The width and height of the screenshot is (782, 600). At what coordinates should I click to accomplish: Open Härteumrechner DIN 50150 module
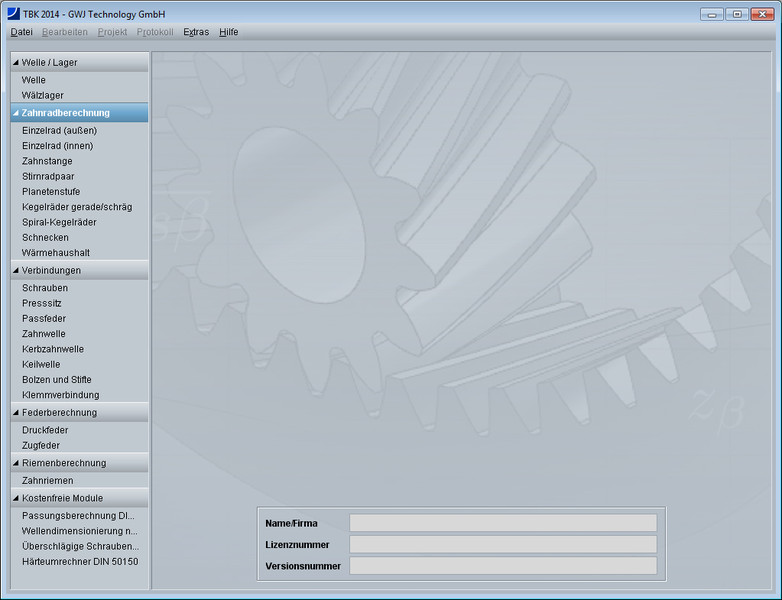coord(80,561)
